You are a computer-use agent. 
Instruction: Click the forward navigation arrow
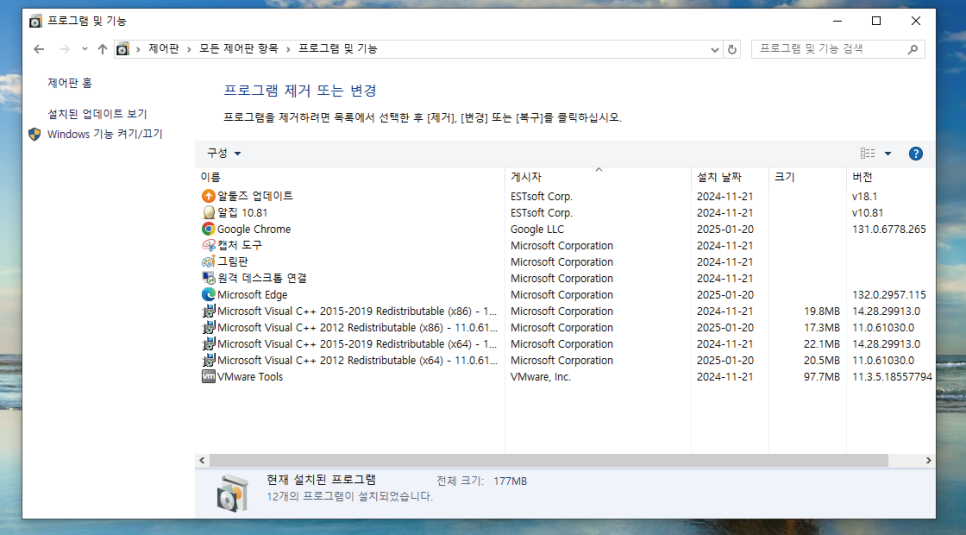64,49
